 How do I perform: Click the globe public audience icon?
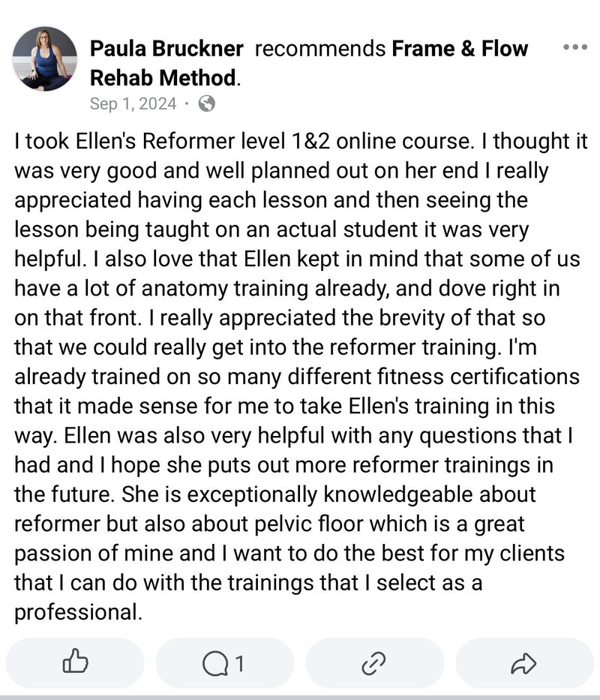207,104
